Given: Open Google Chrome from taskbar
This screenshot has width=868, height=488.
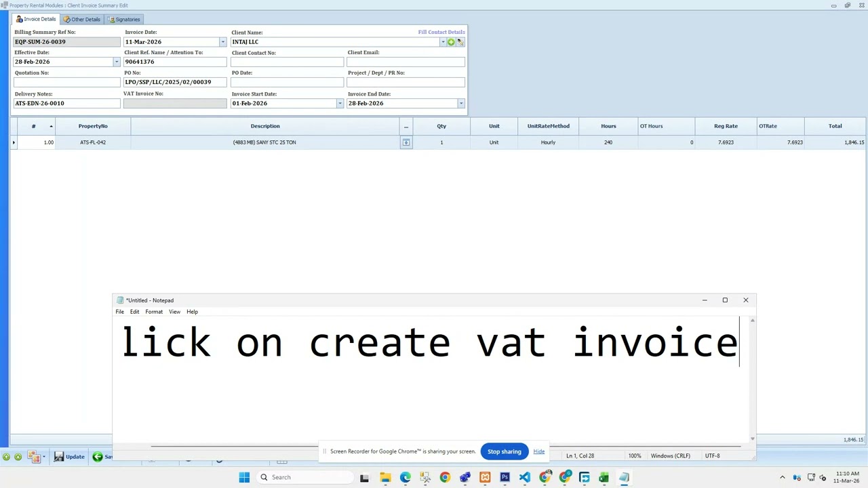Looking at the screenshot, I should tap(445, 477).
